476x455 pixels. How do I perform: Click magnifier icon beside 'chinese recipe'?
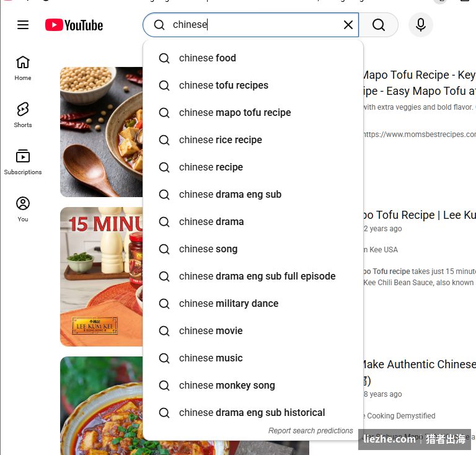coord(164,167)
